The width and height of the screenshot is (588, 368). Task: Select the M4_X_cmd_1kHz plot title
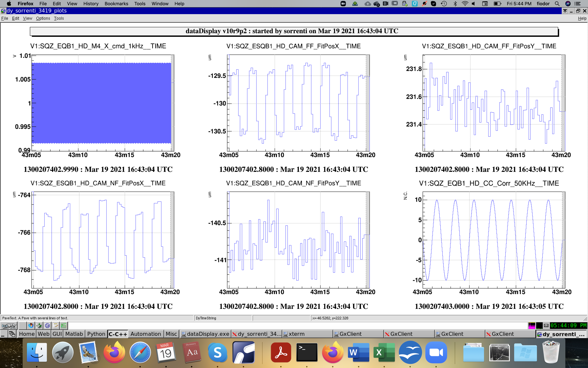click(x=98, y=46)
